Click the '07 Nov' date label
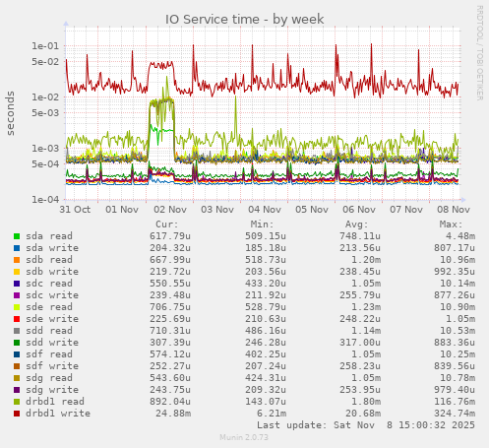The height and width of the screenshot is (448, 489). [406, 210]
